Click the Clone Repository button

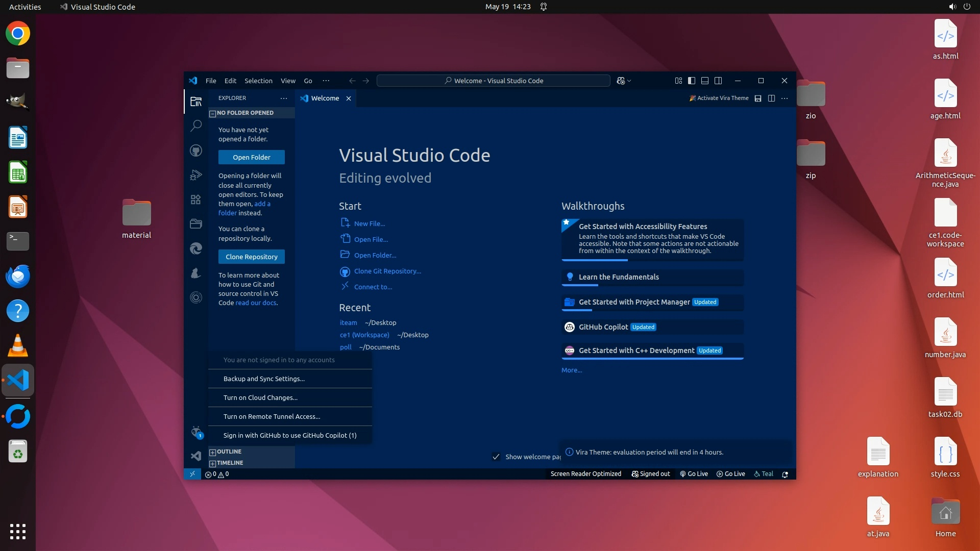252,257
